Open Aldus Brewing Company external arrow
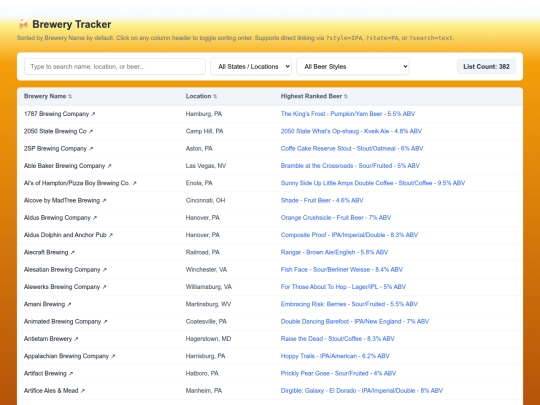The width and height of the screenshot is (540, 405). point(95,218)
